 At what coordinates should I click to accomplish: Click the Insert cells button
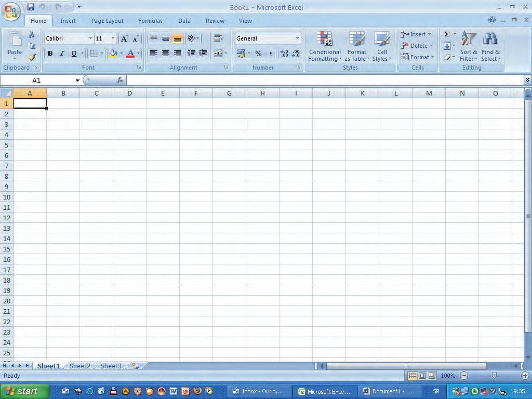[415, 34]
